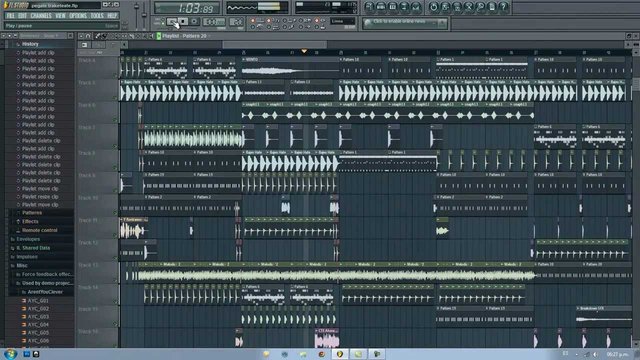Click the playlist horizontal scrollbar thumb

274,44
